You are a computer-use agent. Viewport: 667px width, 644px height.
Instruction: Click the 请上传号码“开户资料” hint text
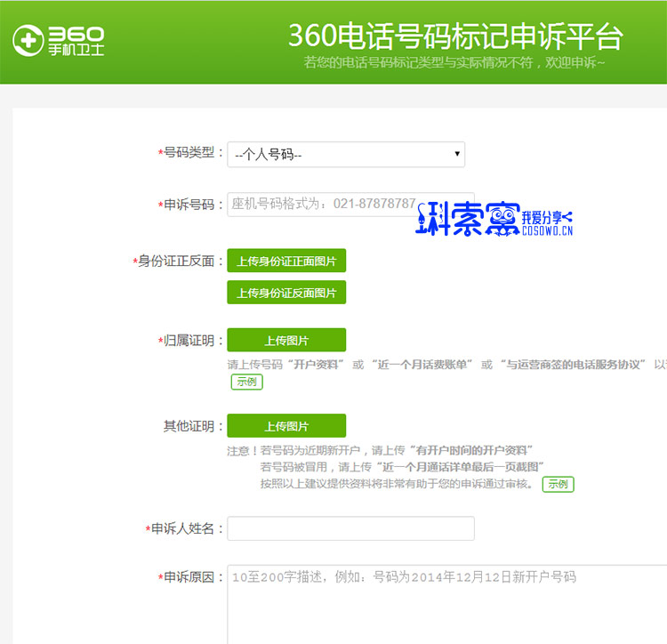(447, 365)
